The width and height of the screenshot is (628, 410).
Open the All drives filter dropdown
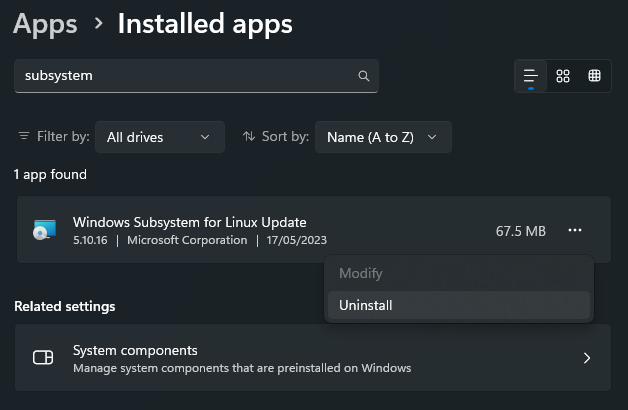158,137
